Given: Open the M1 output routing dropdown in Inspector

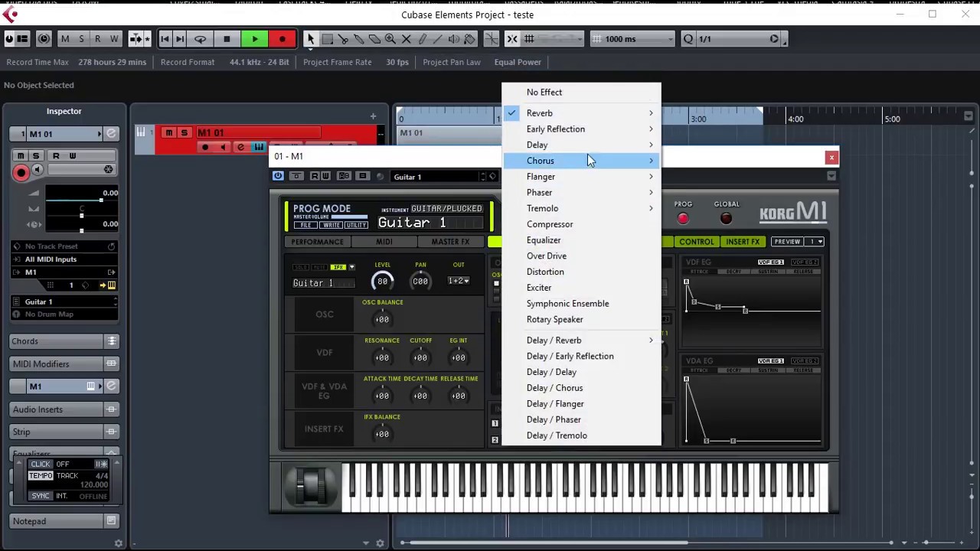Looking at the screenshot, I should coord(64,272).
